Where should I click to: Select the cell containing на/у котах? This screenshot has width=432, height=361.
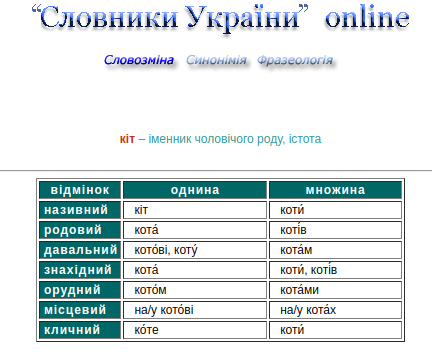pos(335,310)
